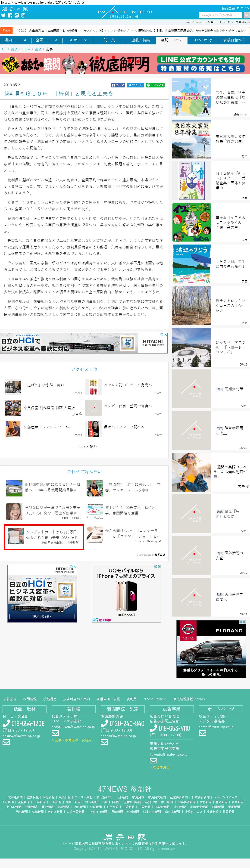Open 田野畑中敷地内に給食センター article
Image resolution: width=250 pixels, height=868 pixels.
pos(53,487)
